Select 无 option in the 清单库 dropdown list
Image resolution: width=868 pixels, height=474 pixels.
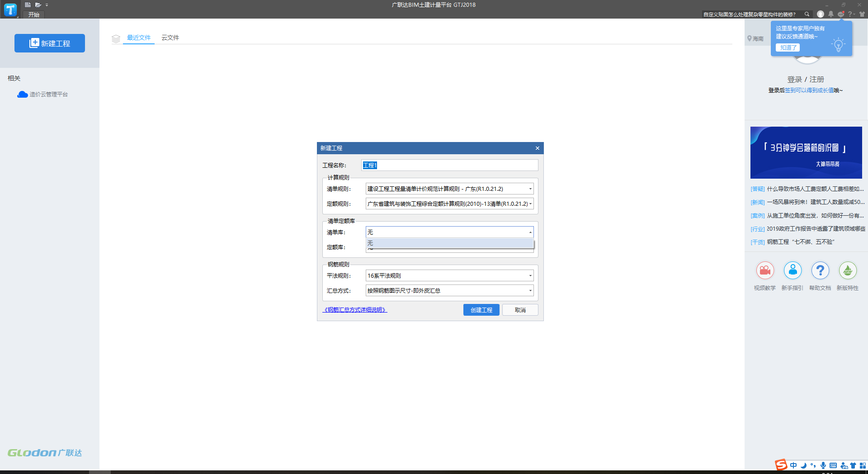coord(450,243)
